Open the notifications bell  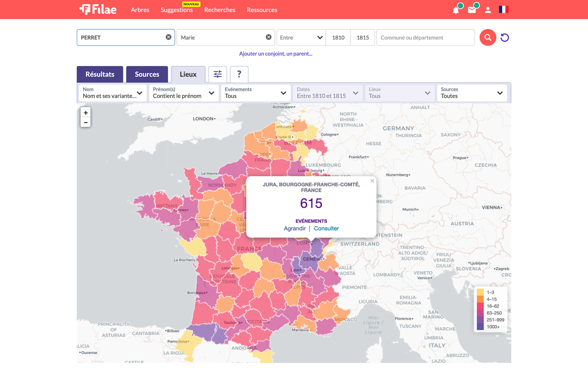tap(456, 10)
